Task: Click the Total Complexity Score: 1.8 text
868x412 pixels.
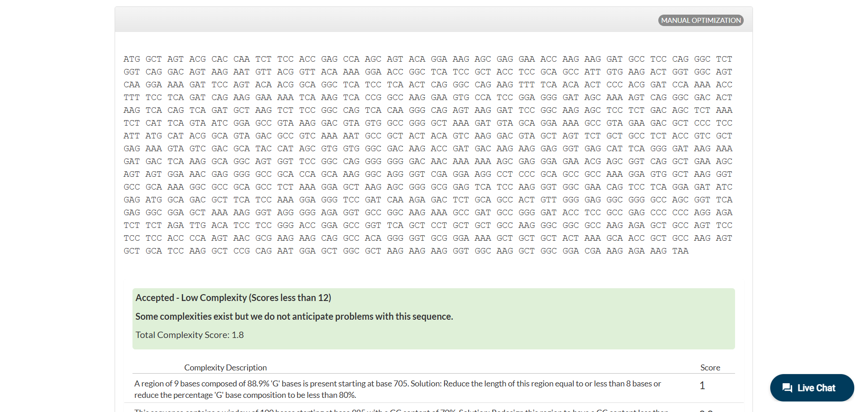Action: point(190,335)
